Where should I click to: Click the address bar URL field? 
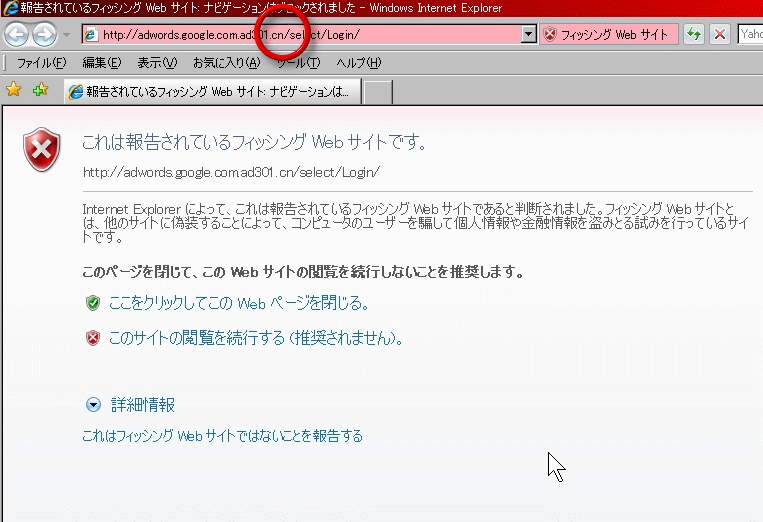coord(310,35)
